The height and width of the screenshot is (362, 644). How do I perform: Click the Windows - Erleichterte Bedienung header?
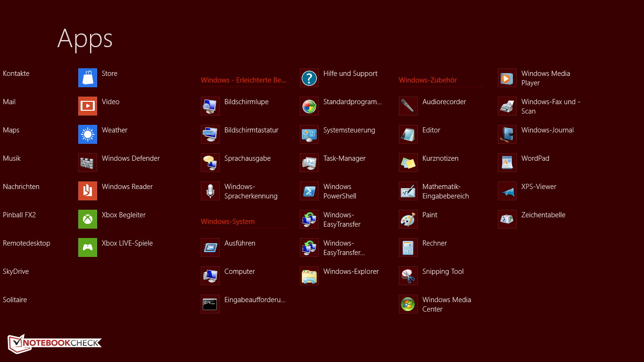243,80
